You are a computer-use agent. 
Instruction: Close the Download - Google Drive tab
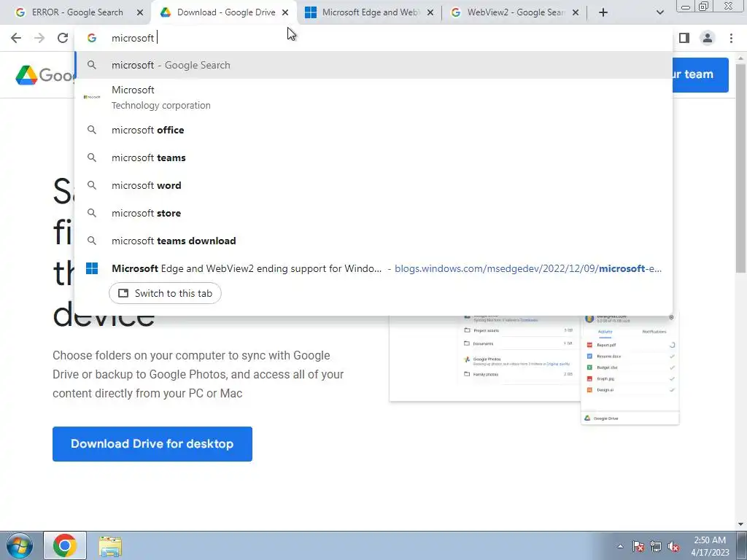click(x=285, y=12)
